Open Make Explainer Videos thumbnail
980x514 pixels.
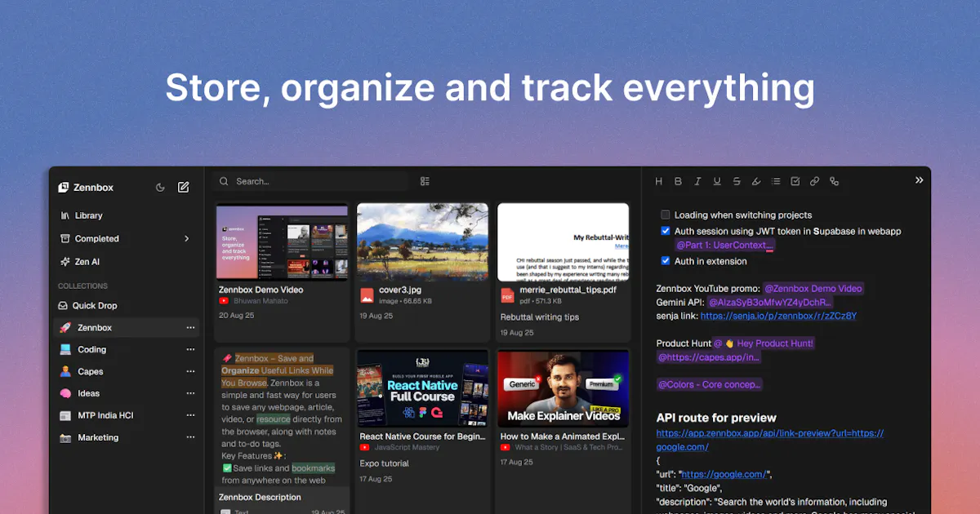click(563, 388)
